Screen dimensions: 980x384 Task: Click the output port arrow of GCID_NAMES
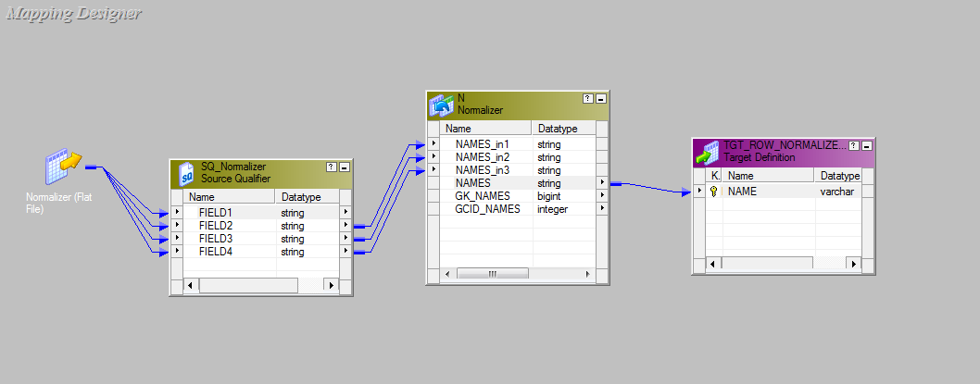pos(602,209)
